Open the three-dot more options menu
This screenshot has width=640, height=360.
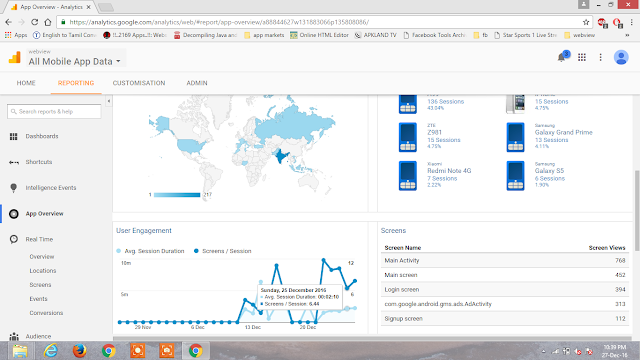(x=600, y=58)
